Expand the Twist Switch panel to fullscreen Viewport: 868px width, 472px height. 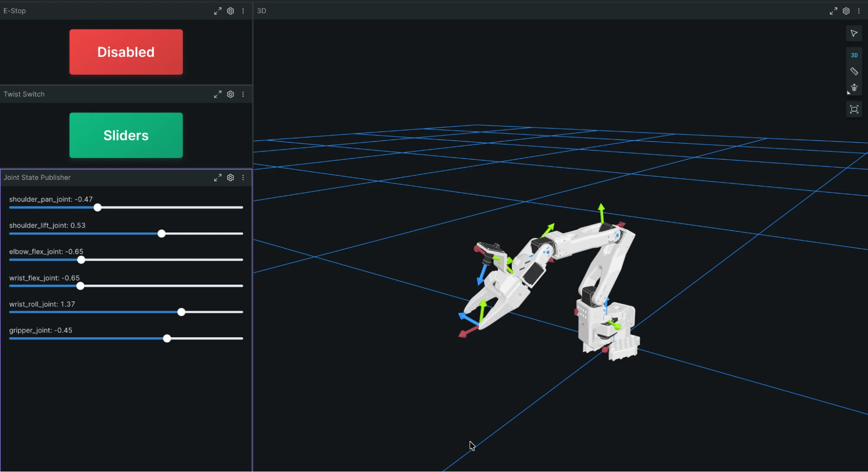[x=218, y=94]
